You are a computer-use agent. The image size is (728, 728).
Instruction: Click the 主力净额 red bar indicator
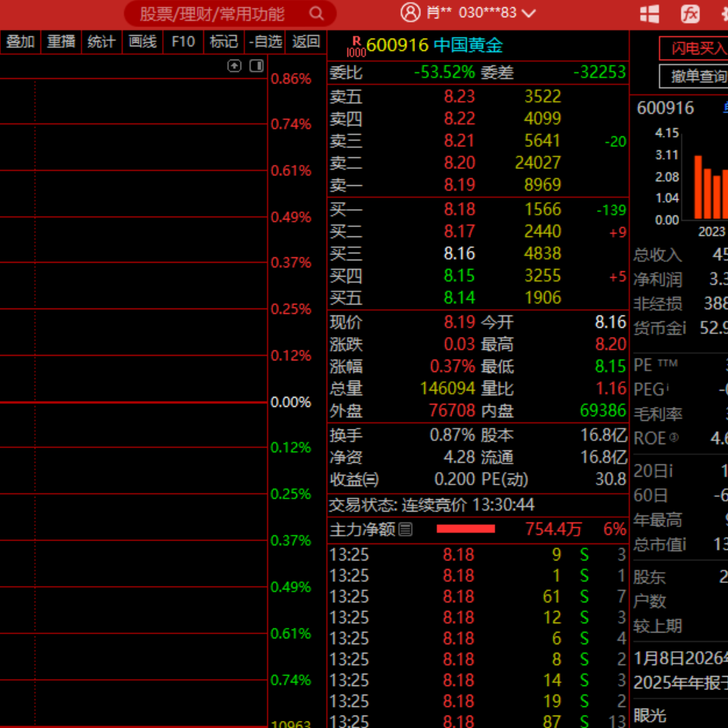point(466,529)
